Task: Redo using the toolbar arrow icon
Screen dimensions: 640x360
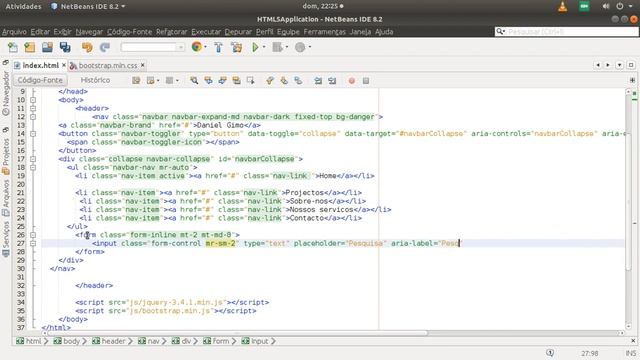Action: 105,47
